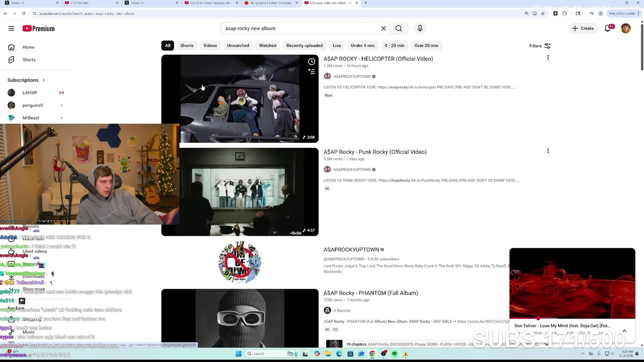This screenshot has height=362, width=644.
Task: Open Spotify from the taskbar
Action: tap(394, 354)
